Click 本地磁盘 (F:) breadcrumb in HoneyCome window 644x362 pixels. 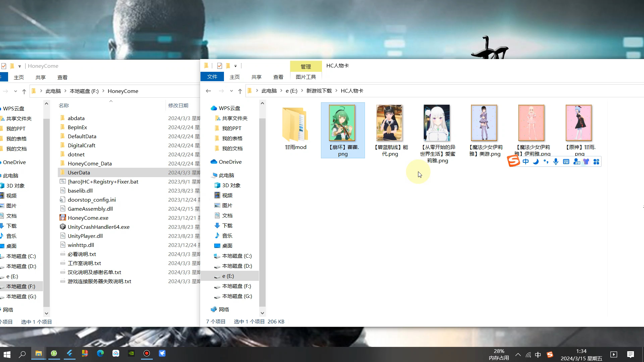click(84, 91)
